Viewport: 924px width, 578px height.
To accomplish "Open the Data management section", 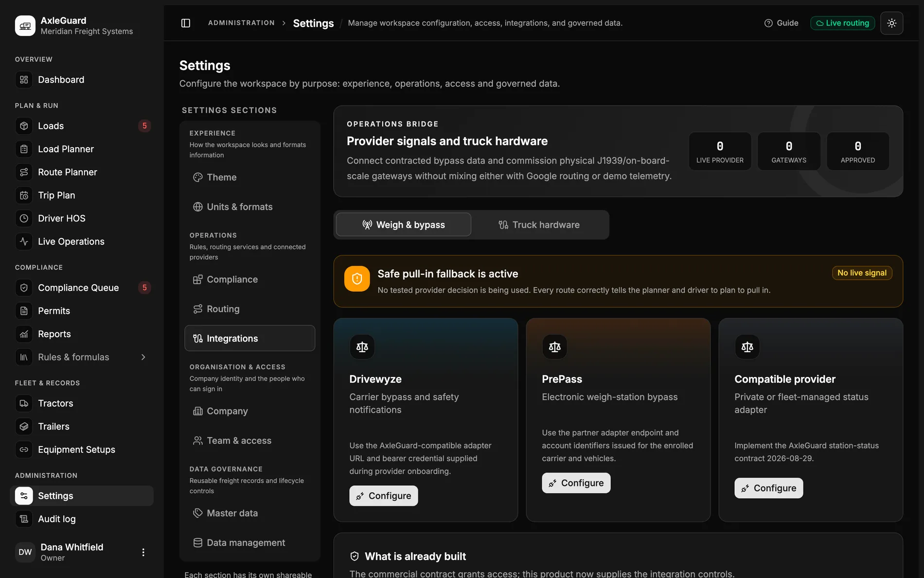I will click(250, 542).
